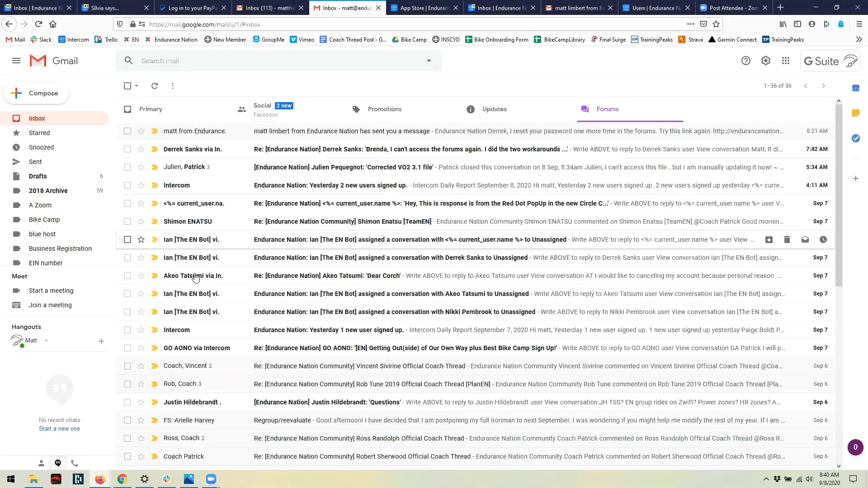Switch to the Updates tab
Image resolution: width=868 pixels, height=488 pixels.
coord(494,109)
